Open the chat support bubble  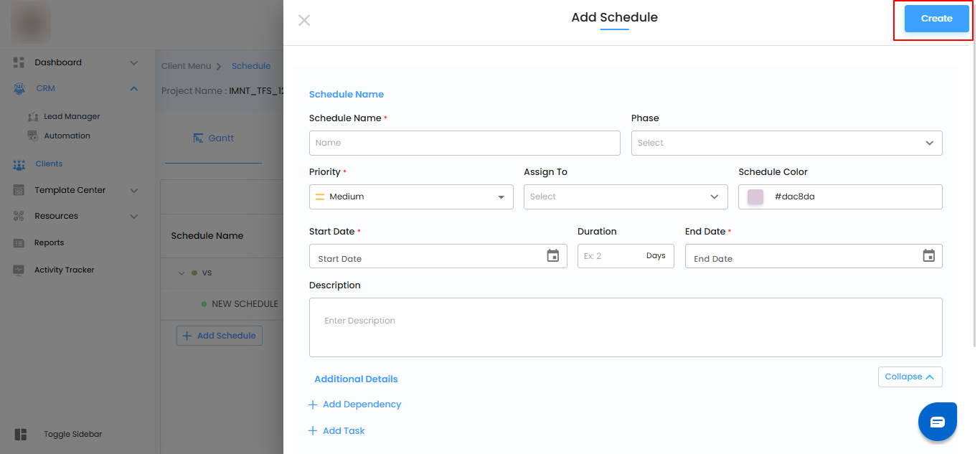tap(937, 422)
